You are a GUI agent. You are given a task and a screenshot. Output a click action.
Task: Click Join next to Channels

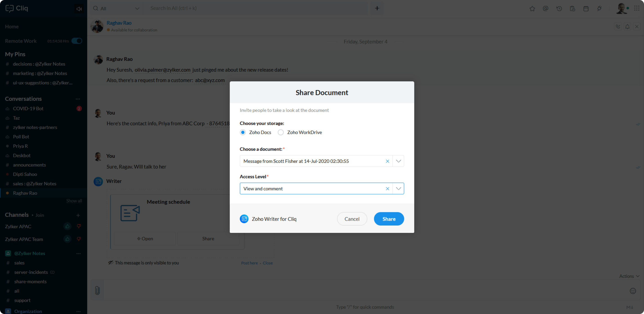[40, 215]
